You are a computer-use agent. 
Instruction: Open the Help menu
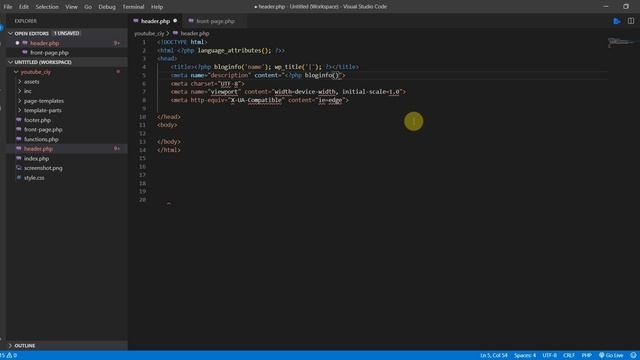coord(157,7)
